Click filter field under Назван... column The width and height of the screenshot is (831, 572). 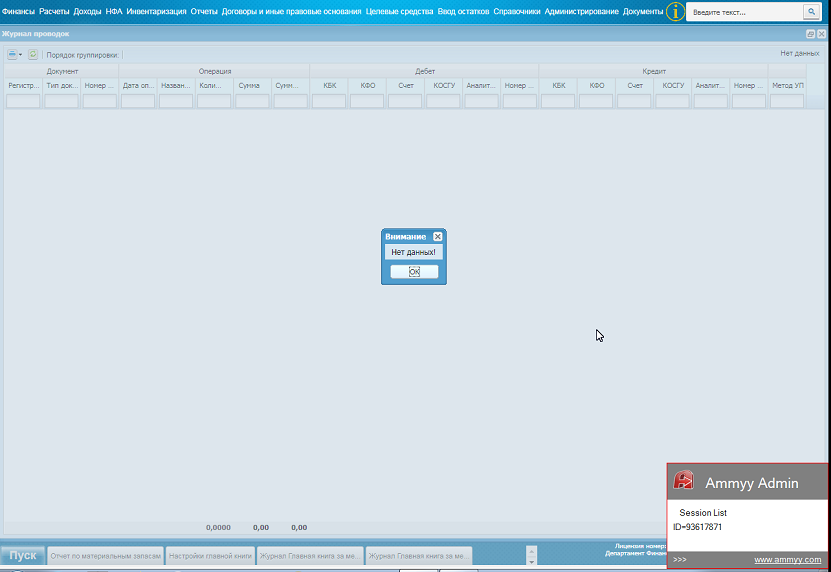coord(176,101)
